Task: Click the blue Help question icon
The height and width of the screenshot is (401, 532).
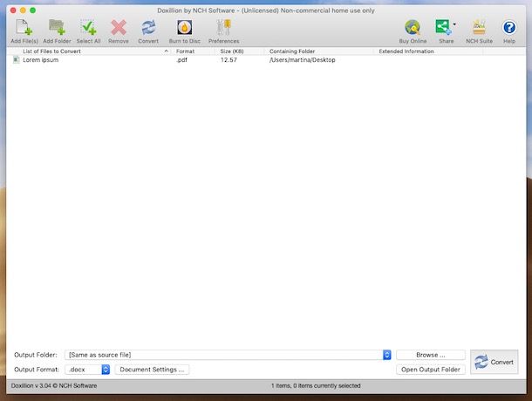Action: pyautogui.click(x=509, y=28)
